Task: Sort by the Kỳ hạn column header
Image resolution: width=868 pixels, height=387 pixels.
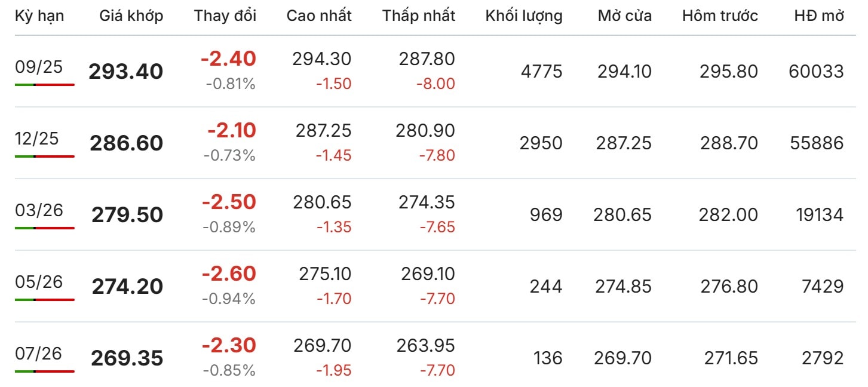Action: coord(39,16)
